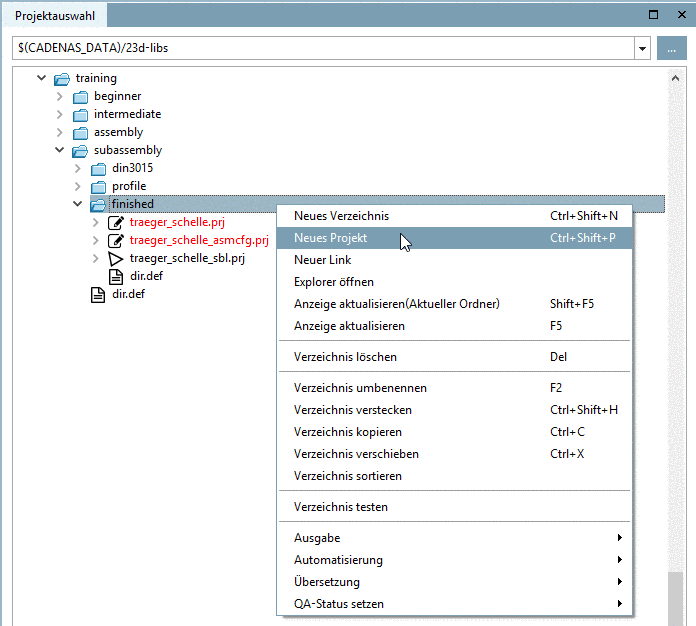
Task: Close the Projektauswahl panel
Action: (682, 15)
